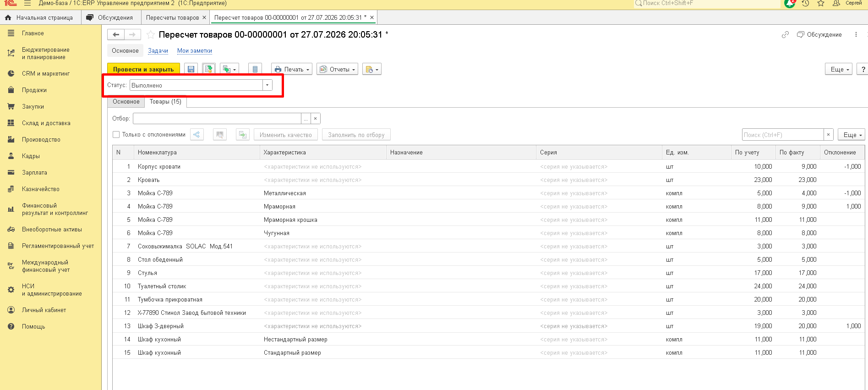Go forward with the right arrow button
868x390 pixels.
pyautogui.click(x=132, y=35)
